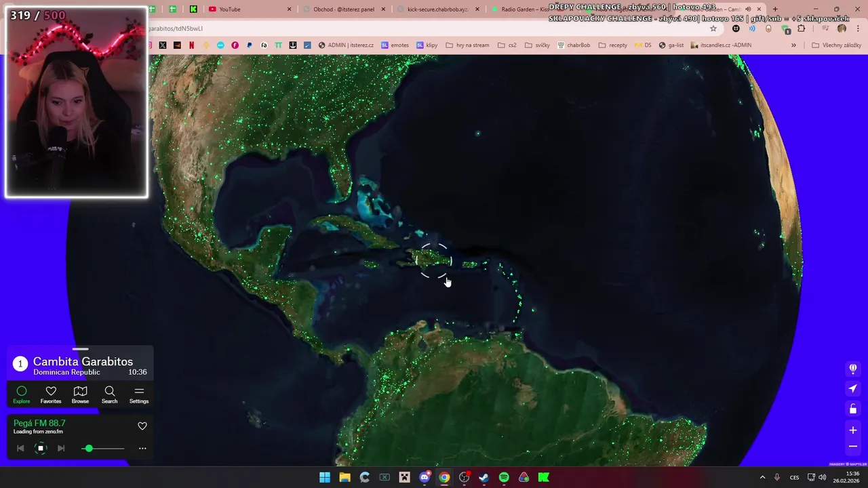Open Minecraft from the taskbar
The image size is (868, 488).
pyautogui.click(x=405, y=477)
